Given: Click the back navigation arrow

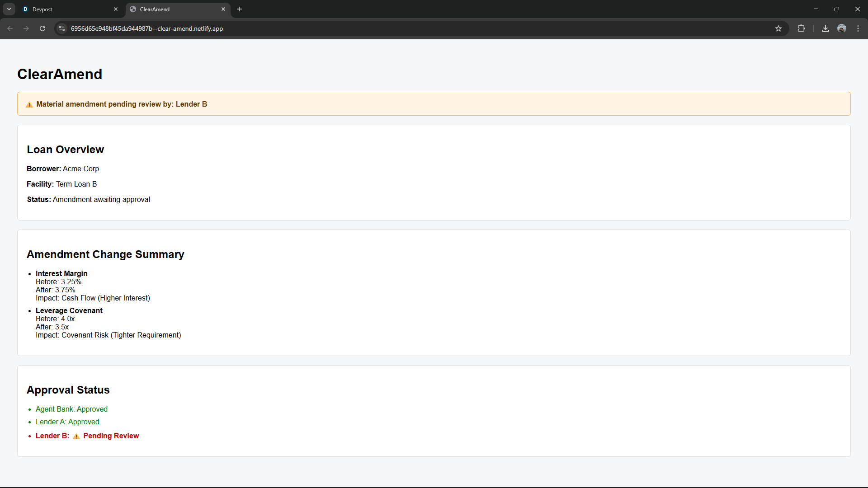Looking at the screenshot, I should pos(10,28).
